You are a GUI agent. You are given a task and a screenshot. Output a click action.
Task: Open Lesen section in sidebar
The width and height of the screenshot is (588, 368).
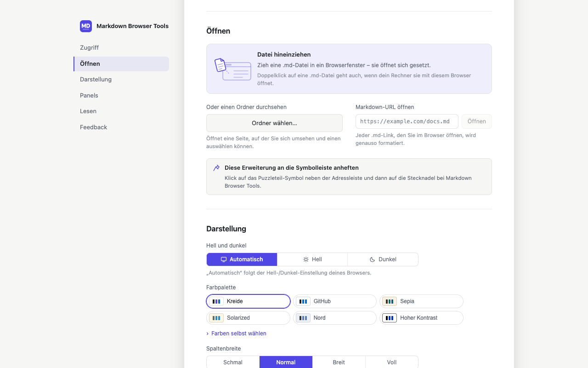tap(121, 111)
